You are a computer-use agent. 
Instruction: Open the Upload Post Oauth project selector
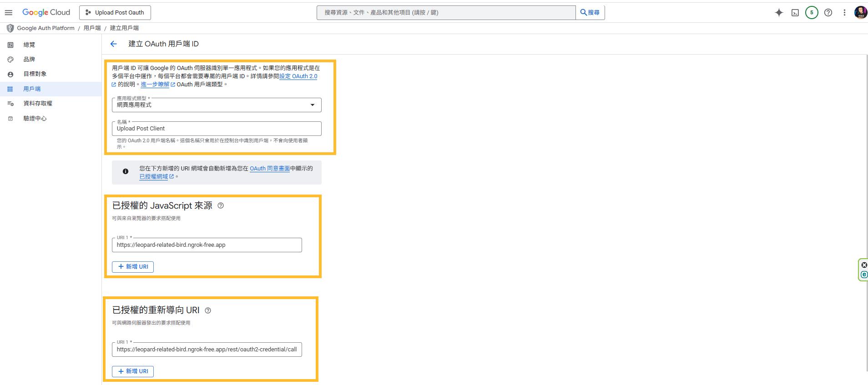pyautogui.click(x=115, y=13)
